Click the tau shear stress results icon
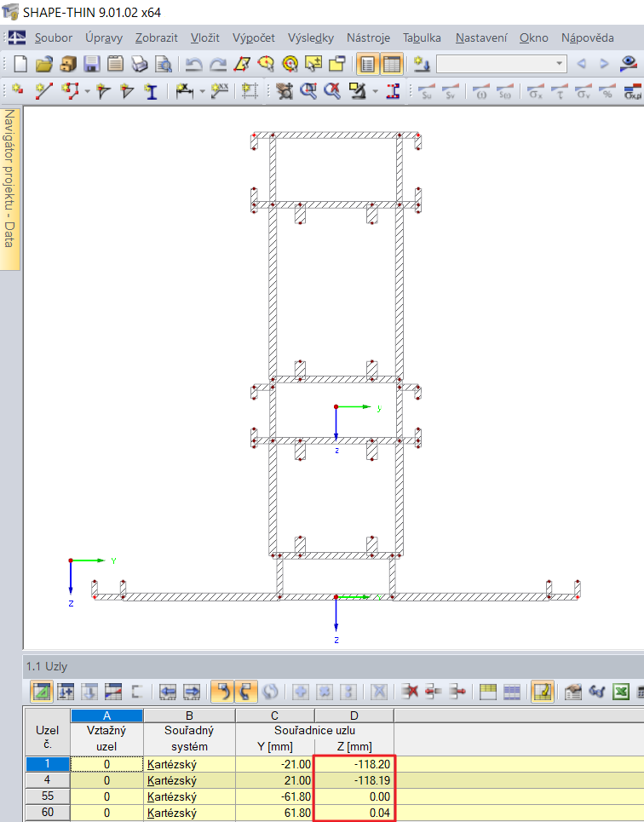Image resolution: width=644 pixels, height=822 pixels. click(559, 91)
